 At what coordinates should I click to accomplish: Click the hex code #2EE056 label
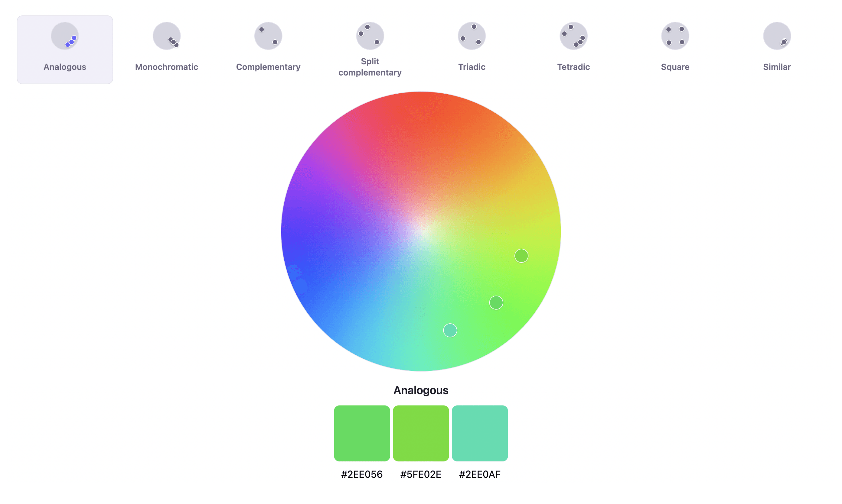point(361,474)
